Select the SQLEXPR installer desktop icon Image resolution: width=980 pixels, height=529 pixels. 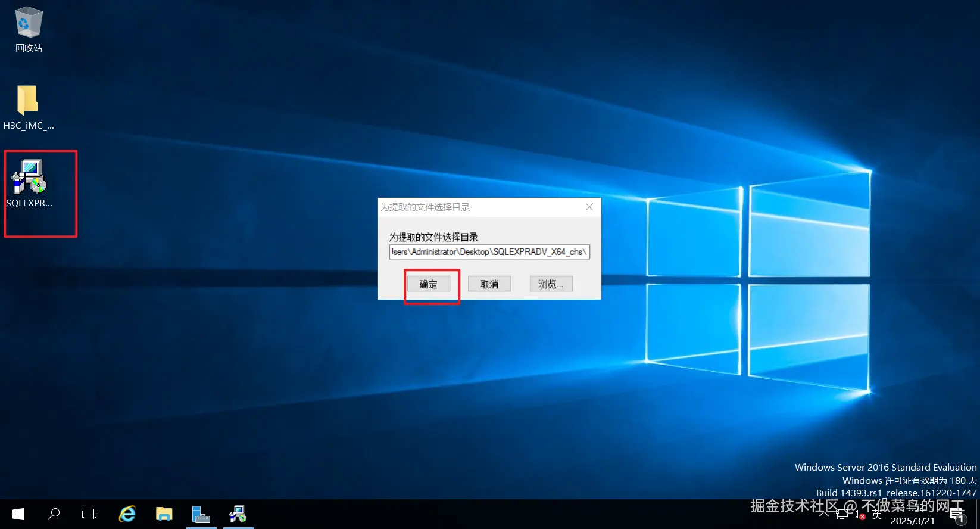coord(29,183)
